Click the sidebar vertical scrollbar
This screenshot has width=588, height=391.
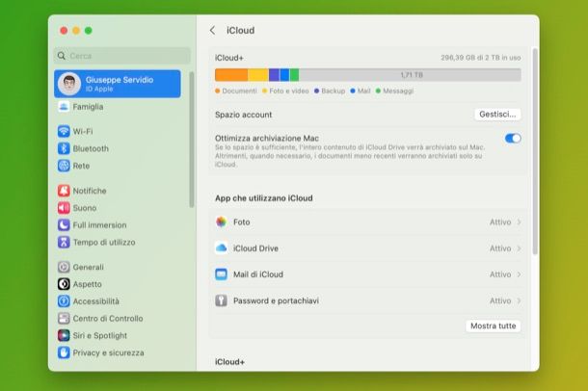[x=192, y=140]
